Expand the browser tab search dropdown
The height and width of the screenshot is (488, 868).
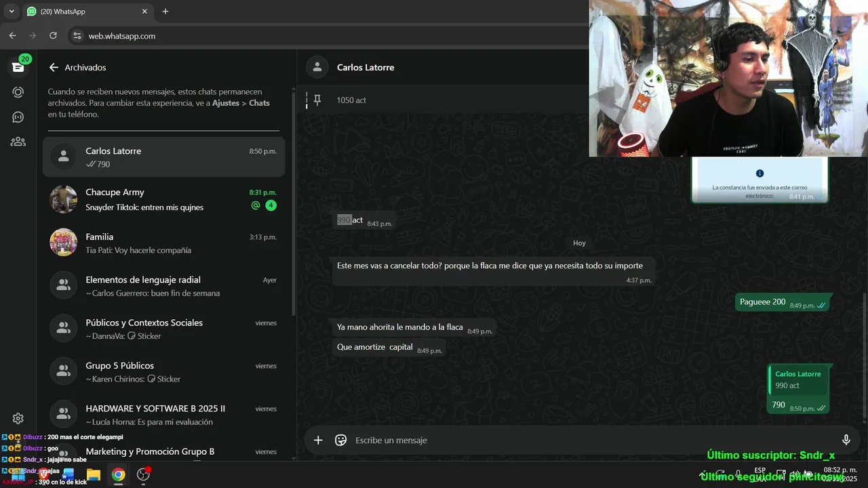pyautogui.click(x=12, y=12)
